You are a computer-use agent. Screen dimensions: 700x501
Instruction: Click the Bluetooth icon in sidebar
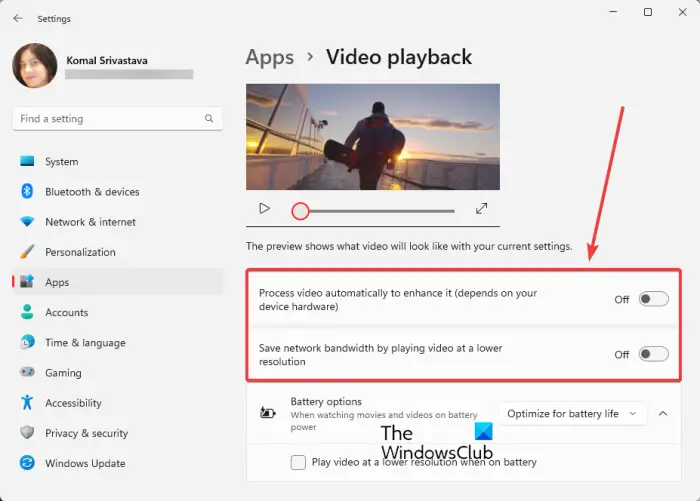[27, 191]
